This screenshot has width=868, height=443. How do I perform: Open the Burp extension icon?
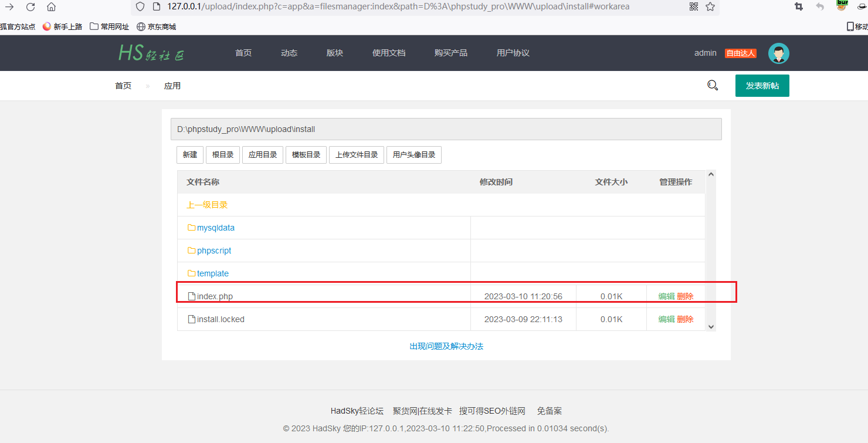coord(842,5)
